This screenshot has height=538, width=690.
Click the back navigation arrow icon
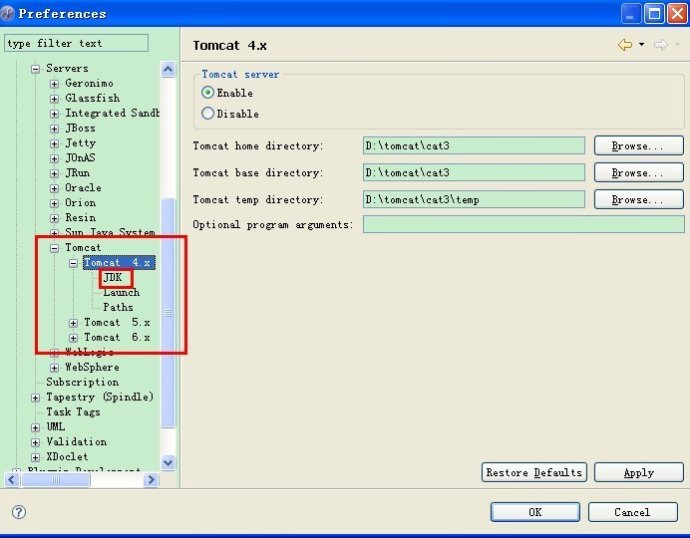[625, 45]
